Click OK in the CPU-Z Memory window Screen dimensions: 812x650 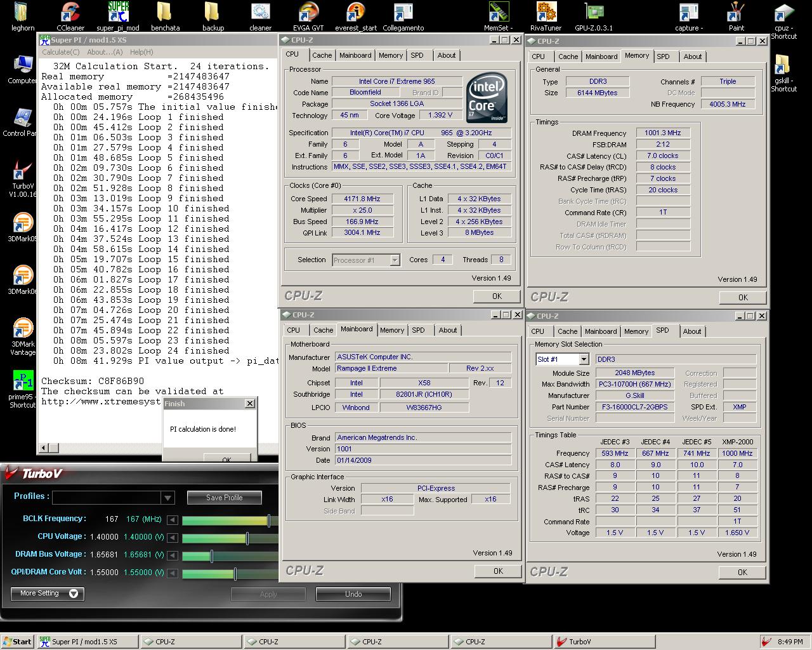click(743, 297)
